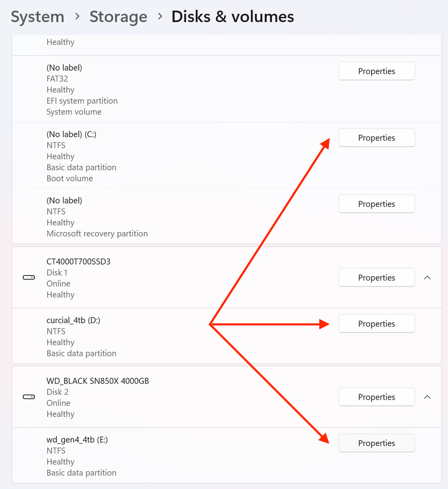Image resolution: width=448 pixels, height=489 pixels.
Task: Collapse the CT4000T700SSD3 disk entry
Action: (x=427, y=277)
